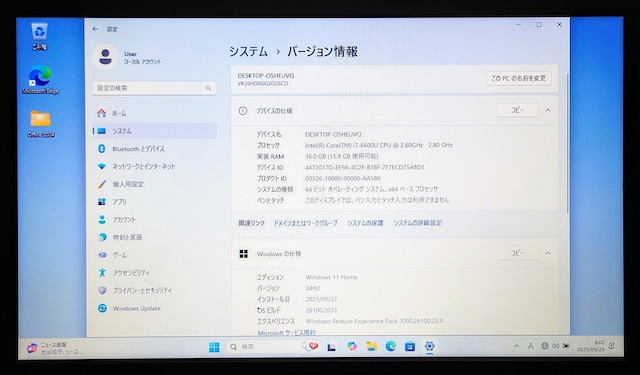The image size is (640, 375).
Task: Click the Windows Start button
Action: [214, 347]
